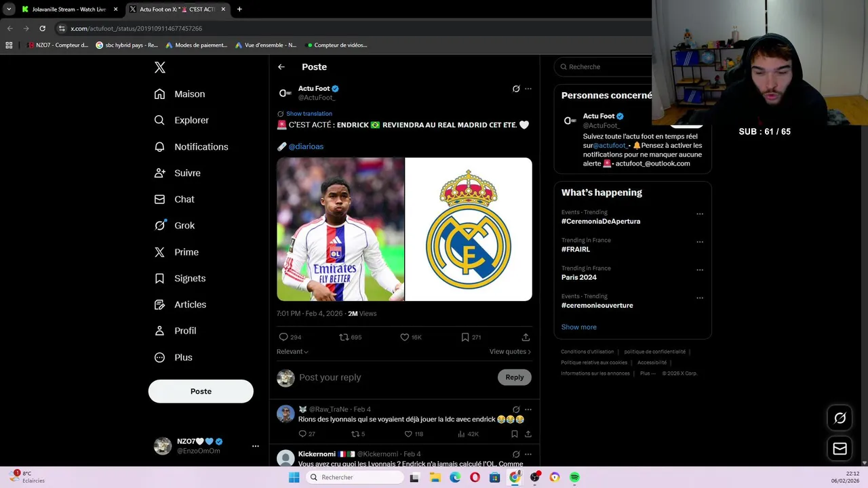Open NZO7 Compteur bookmark

click(x=58, y=45)
